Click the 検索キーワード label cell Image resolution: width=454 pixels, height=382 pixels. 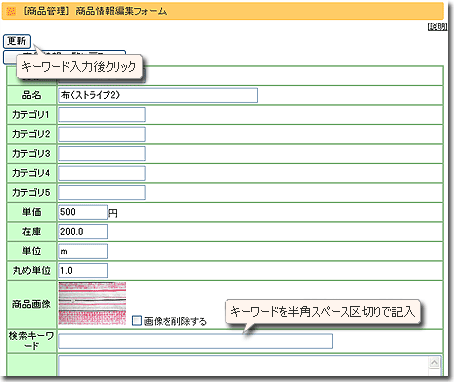(x=32, y=341)
